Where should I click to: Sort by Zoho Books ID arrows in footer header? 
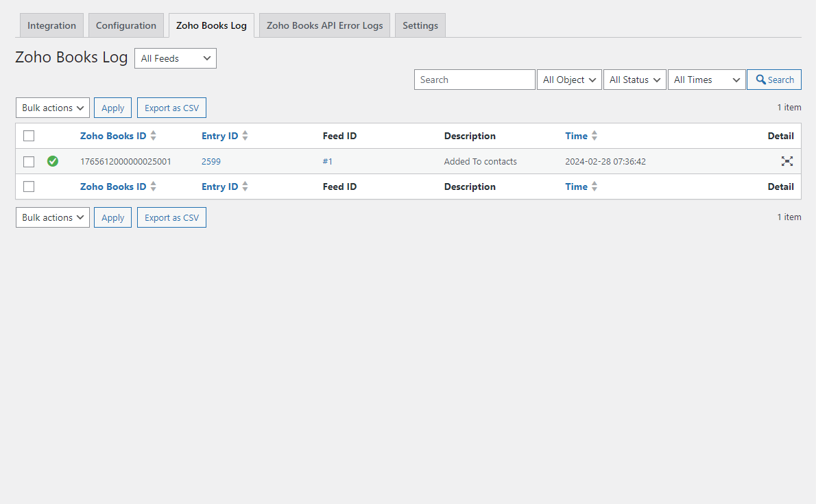[154, 187]
